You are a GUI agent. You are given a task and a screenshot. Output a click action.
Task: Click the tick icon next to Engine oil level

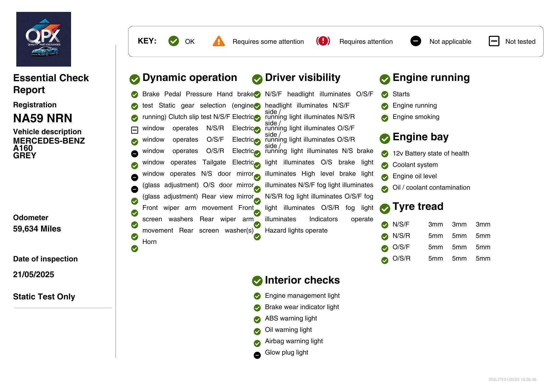coord(385,177)
